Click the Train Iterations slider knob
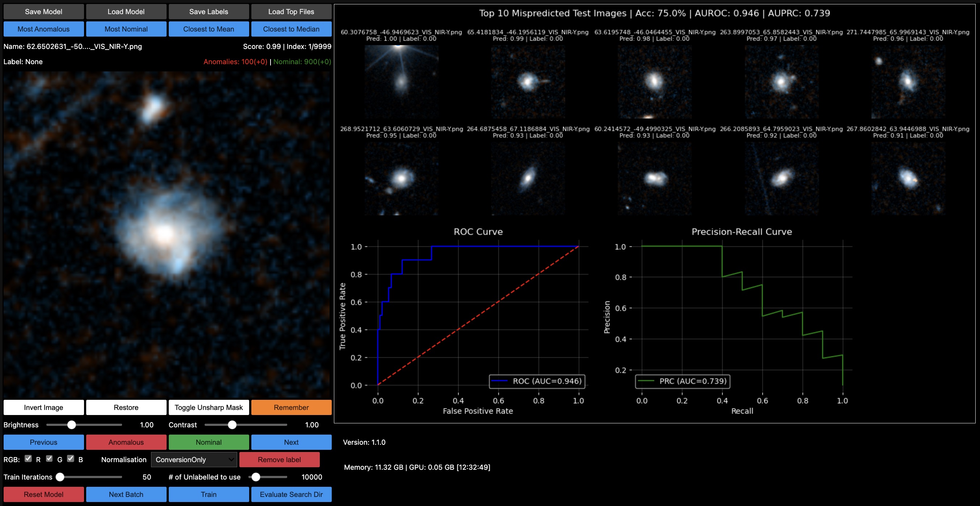 60,477
